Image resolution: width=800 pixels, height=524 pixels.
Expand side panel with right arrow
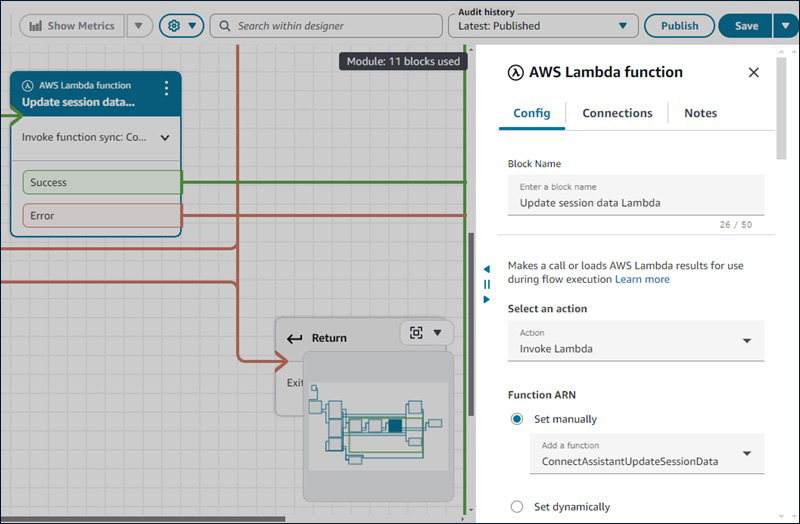[486, 299]
